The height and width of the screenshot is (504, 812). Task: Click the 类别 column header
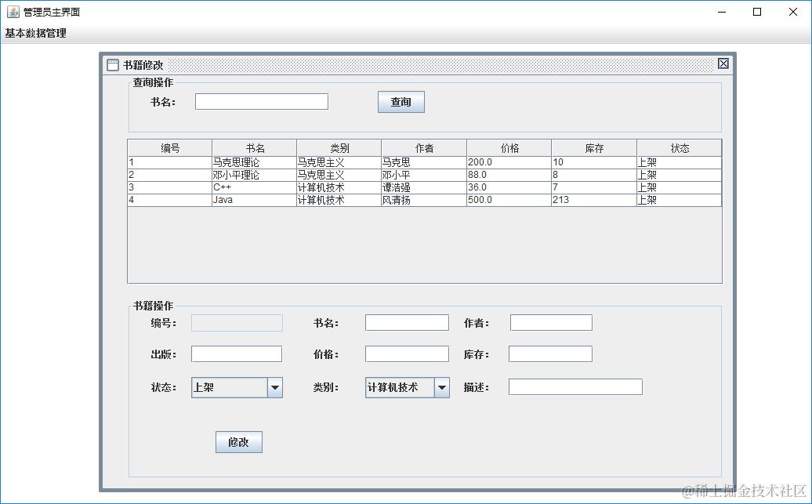click(339, 148)
